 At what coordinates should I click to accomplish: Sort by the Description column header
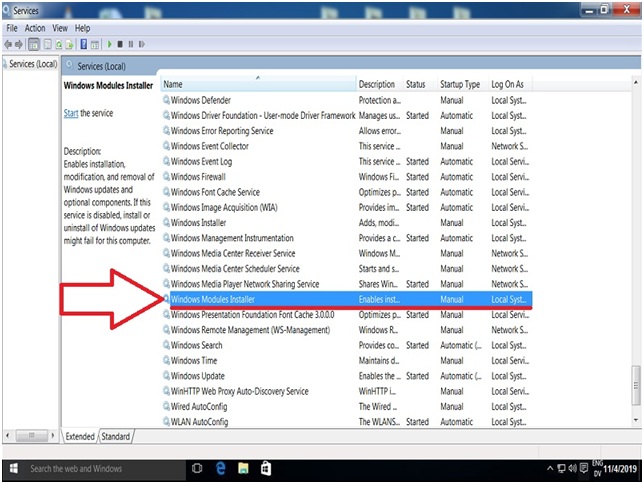coord(379,84)
